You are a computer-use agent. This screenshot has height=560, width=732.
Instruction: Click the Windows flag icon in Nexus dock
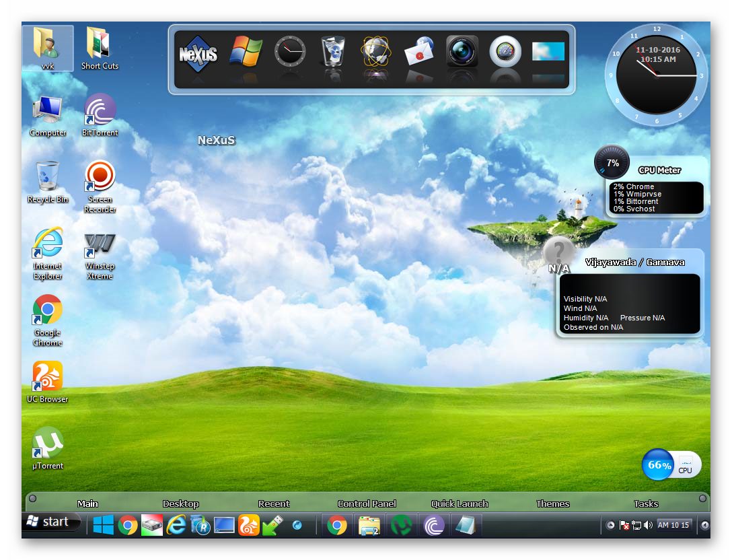[246, 51]
